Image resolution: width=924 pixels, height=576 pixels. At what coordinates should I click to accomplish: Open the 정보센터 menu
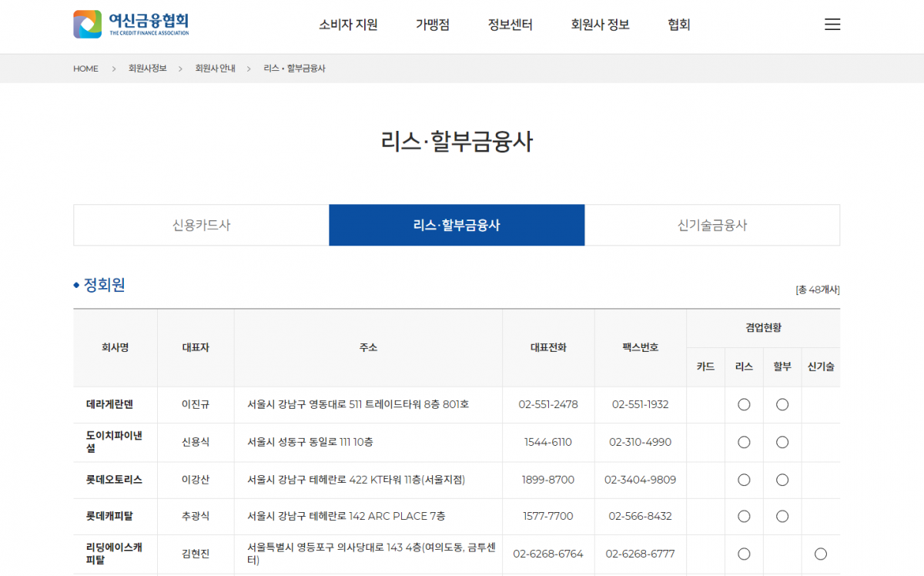[510, 25]
